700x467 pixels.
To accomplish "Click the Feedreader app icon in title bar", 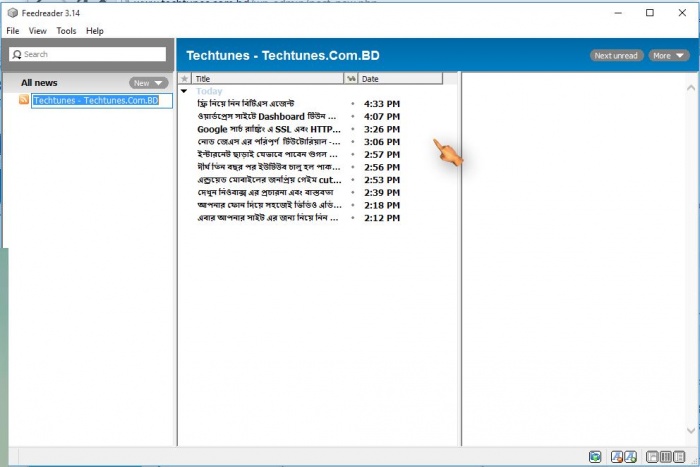I will (12, 13).
